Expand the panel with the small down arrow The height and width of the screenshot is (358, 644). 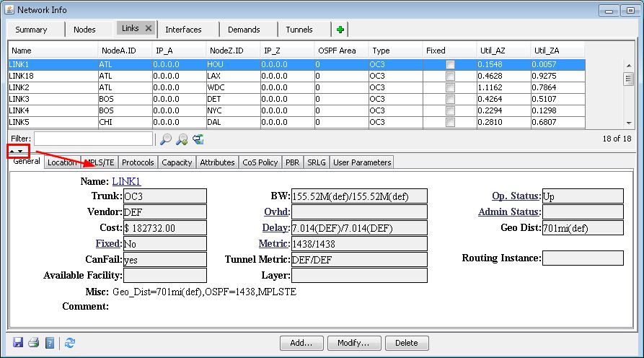click(x=21, y=152)
